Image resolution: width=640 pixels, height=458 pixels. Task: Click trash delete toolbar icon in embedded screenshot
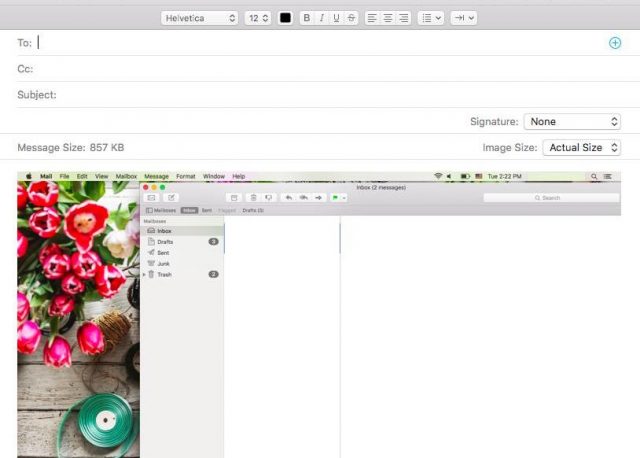pos(253,198)
